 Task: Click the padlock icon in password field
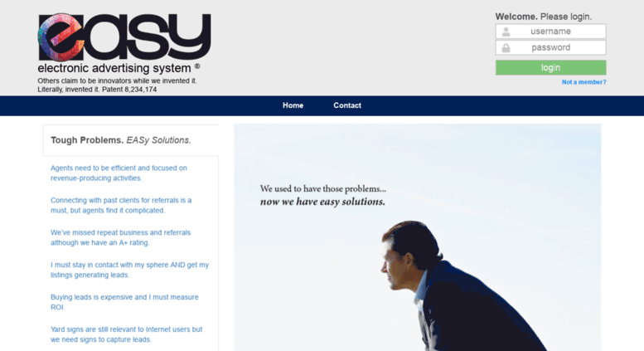506,47
